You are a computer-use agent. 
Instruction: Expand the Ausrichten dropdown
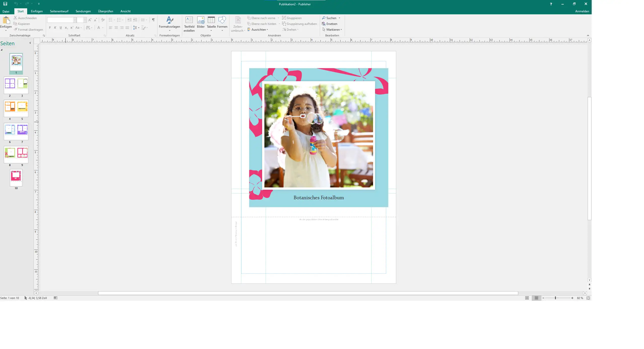pos(258,30)
